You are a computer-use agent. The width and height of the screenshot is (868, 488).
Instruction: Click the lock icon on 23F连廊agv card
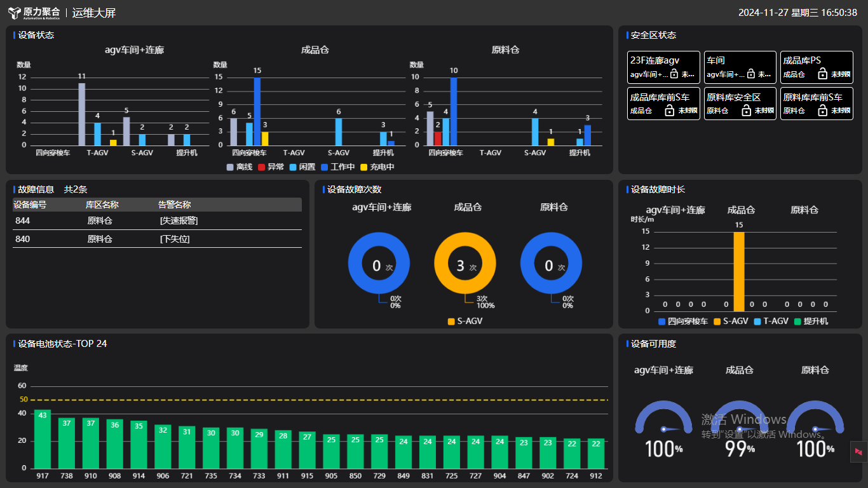(674, 74)
